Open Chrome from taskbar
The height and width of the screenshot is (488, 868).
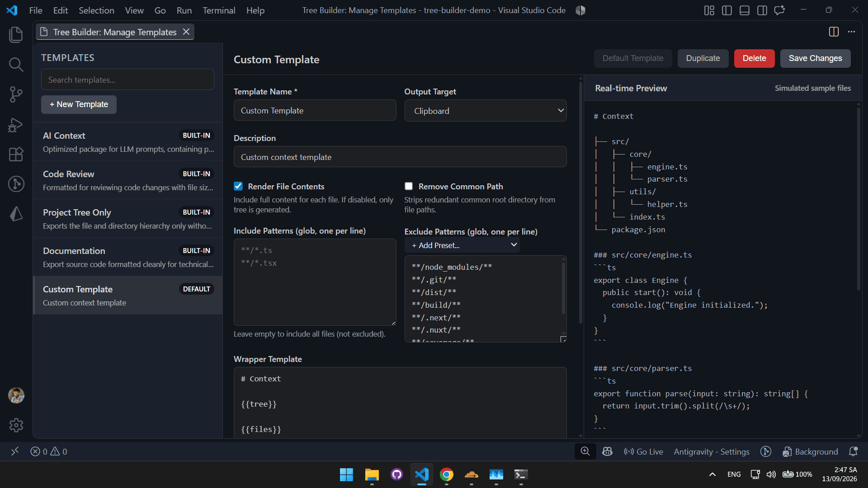click(x=447, y=474)
